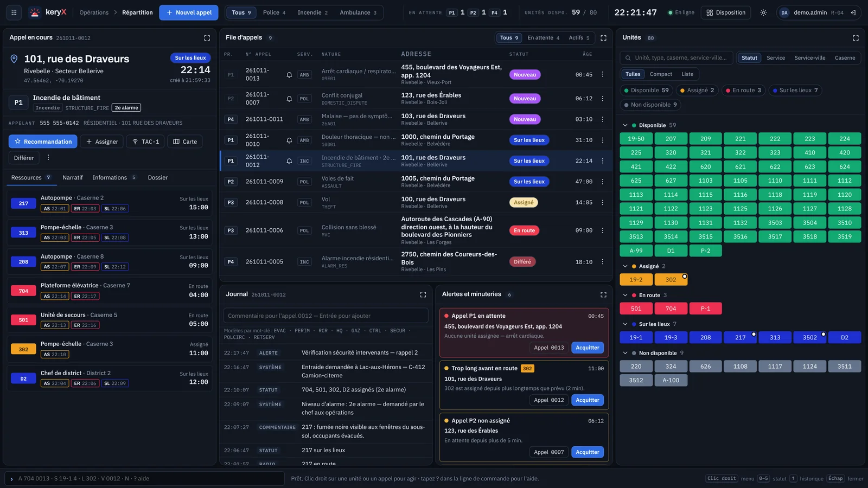Viewport: 868px width, 488px height.
Task: Acquitter the Appel P1 en attente alert
Action: 588,348
